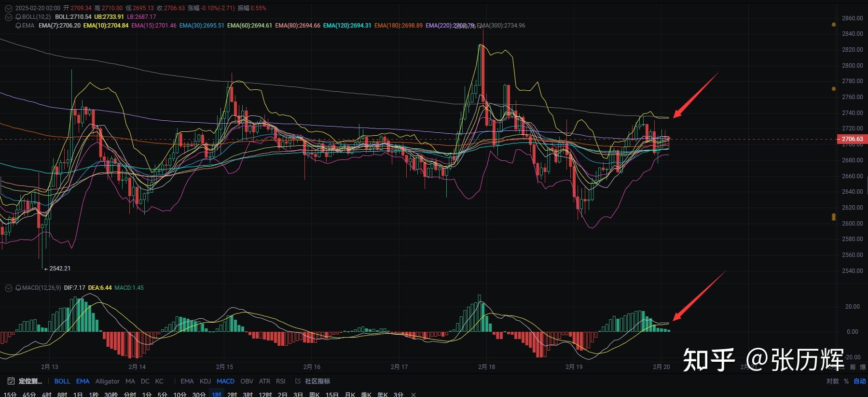Open the calendar locate-to-date icon
The width and height of the screenshot is (868, 397).
click(x=11, y=381)
